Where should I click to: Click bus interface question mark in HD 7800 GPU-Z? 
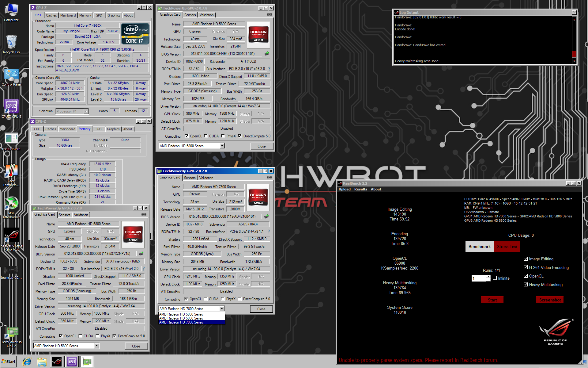(x=269, y=232)
